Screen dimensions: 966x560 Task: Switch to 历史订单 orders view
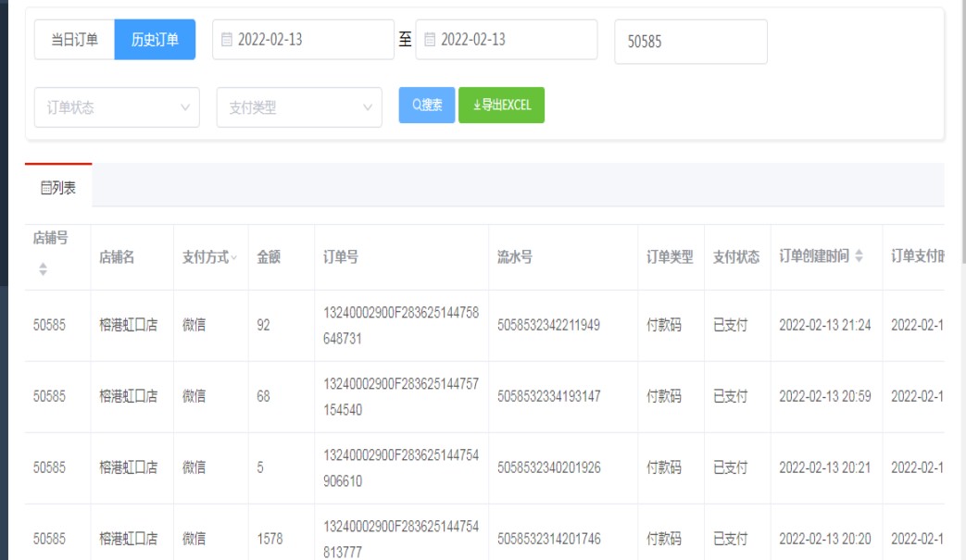click(x=155, y=40)
